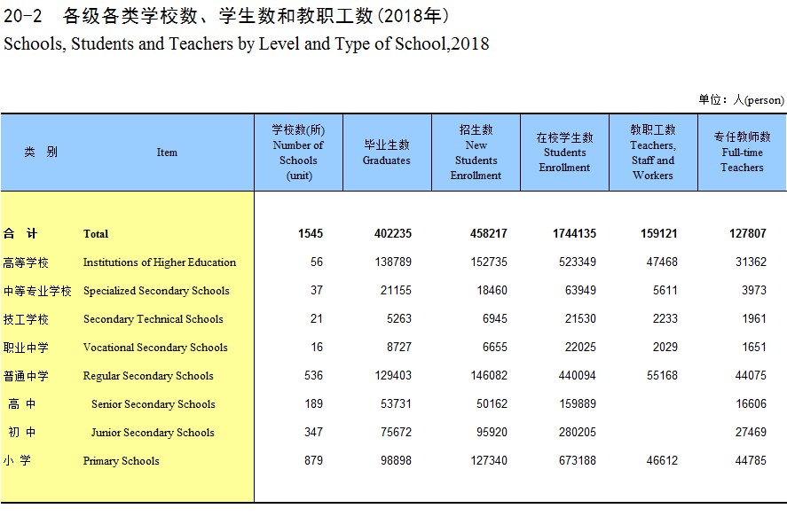This screenshot has width=787, height=532.
Task: Click higher education enrollment value 523349
Action: [x=578, y=262]
